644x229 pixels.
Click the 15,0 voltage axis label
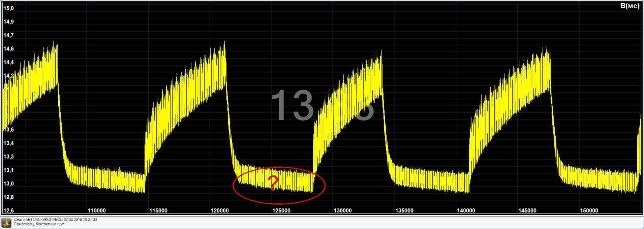(8, 8)
